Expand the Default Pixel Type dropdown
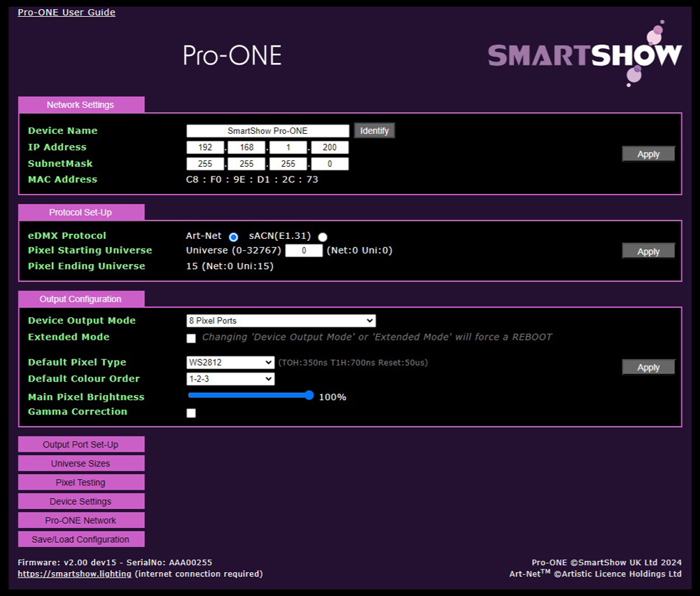This screenshot has height=596, width=700. 230,362
